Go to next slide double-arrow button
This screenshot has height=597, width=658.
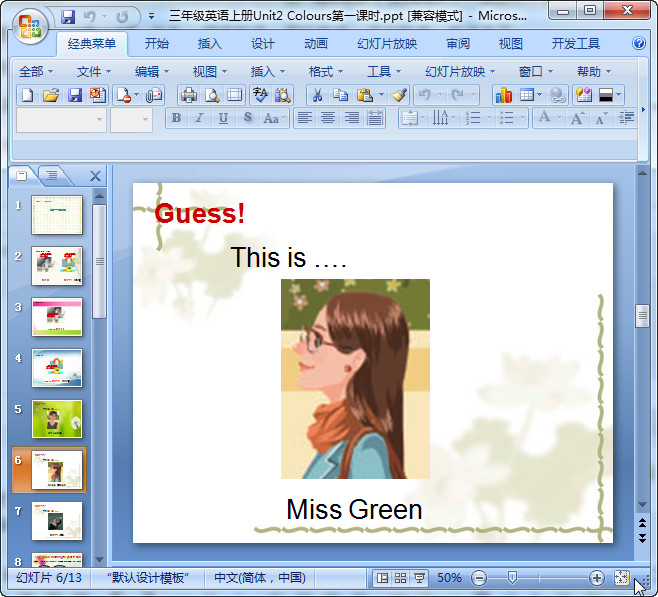point(642,538)
